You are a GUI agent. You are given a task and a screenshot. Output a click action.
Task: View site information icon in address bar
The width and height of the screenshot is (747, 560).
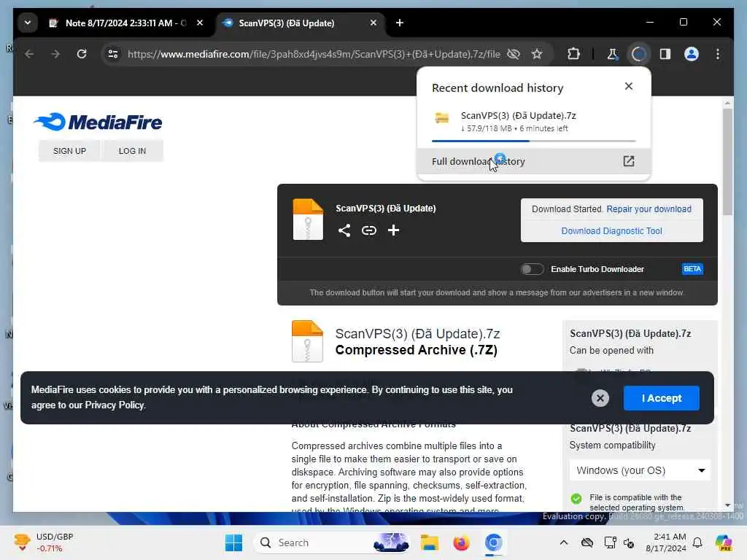coord(113,54)
